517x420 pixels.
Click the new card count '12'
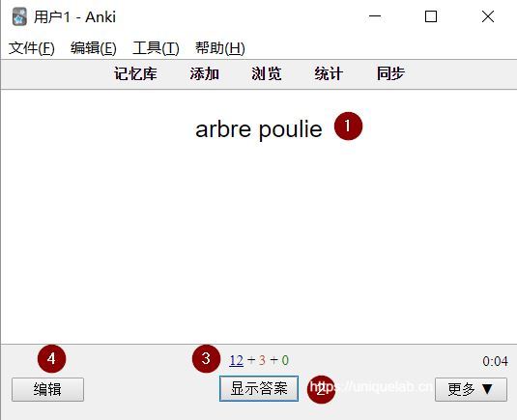(237, 360)
